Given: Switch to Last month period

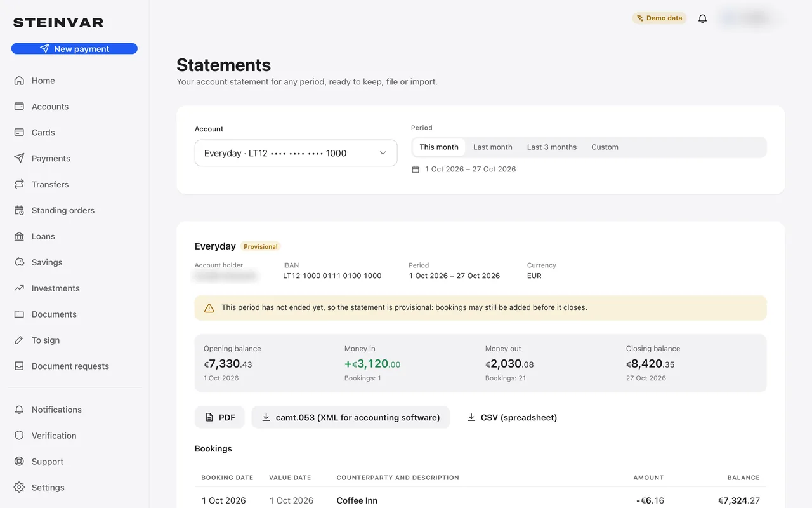Looking at the screenshot, I should pos(493,147).
